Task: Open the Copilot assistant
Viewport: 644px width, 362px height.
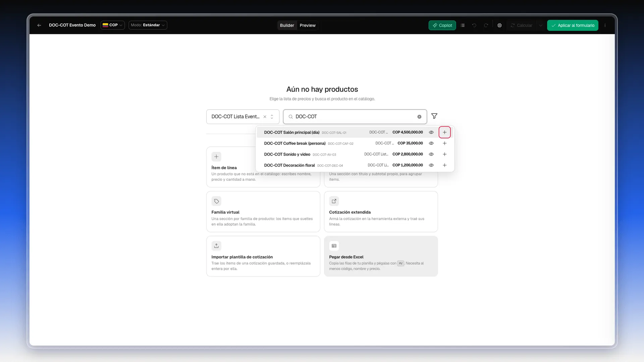Action: pos(442,25)
